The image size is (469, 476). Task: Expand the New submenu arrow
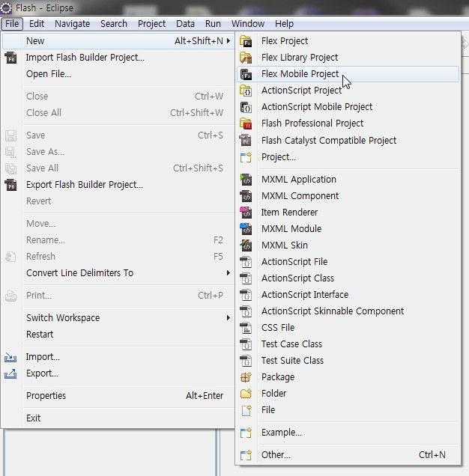point(229,40)
